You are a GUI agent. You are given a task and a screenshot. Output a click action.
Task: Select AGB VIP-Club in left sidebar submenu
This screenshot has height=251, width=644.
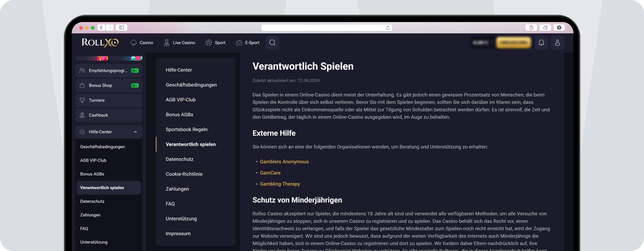click(93, 160)
